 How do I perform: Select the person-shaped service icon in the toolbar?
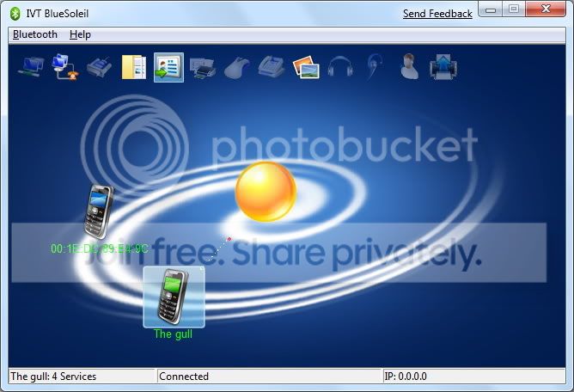pyautogui.click(x=409, y=66)
